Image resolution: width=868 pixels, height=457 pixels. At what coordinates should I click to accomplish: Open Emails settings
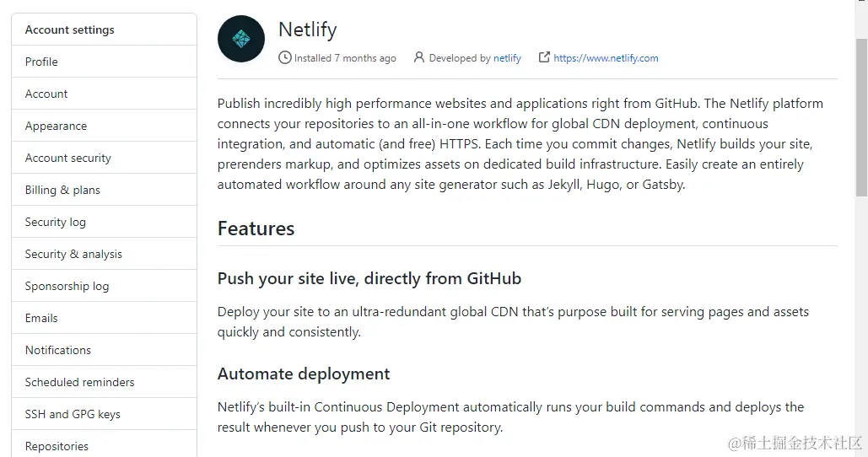pyautogui.click(x=104, y=318)
